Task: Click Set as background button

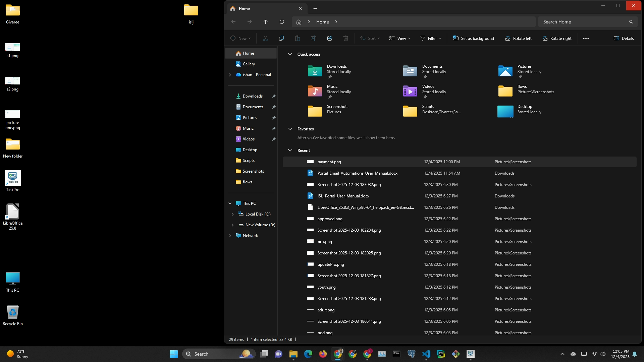Action: [473, 38]
